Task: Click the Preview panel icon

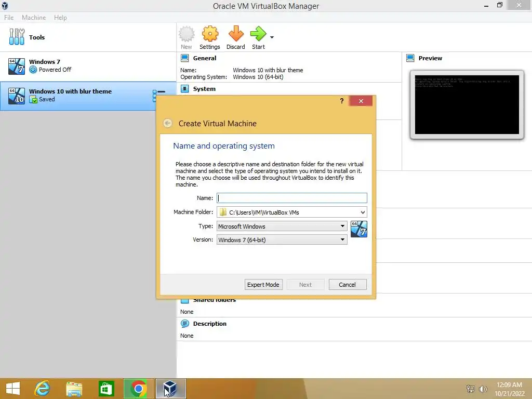Action: 410,58
